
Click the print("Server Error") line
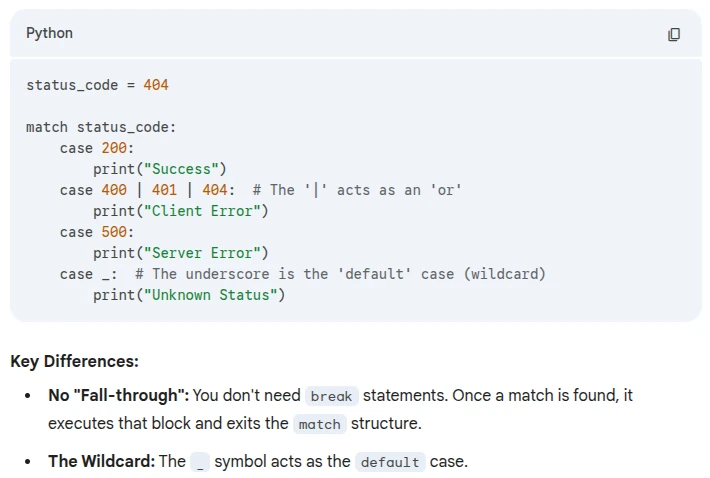coord(181,253)
